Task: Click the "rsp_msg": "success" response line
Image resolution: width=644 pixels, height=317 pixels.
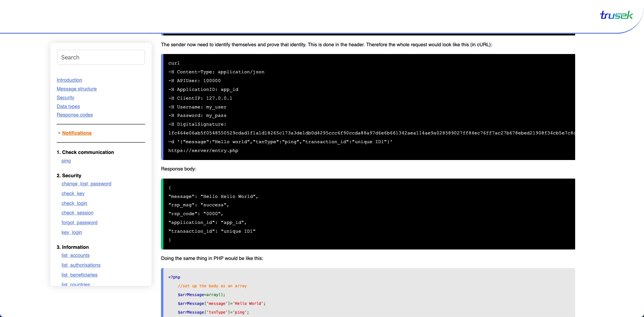Action: 199,205
